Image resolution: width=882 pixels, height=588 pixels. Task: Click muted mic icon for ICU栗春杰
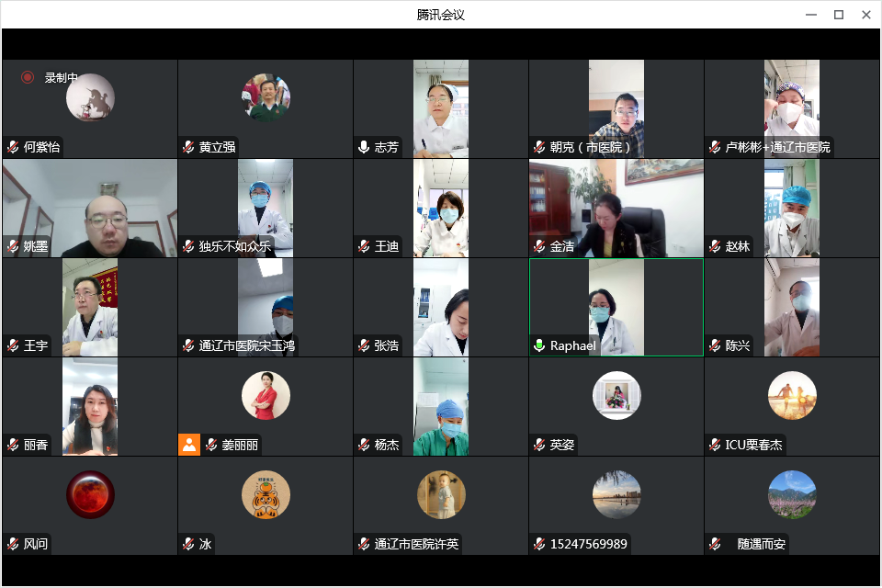point(715,445)
